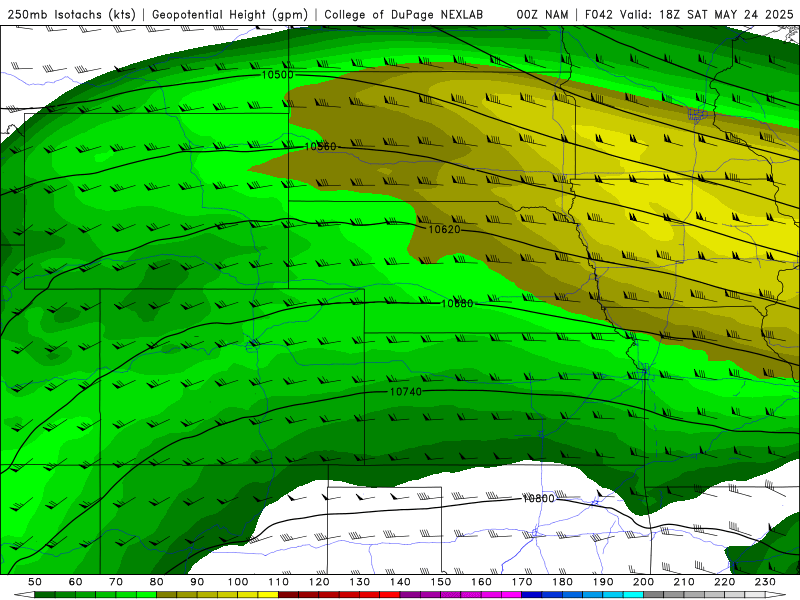800x600 pixels.
Task: Click the "250mb Isotachs (kts)" title text
Action: click(72, 15)
